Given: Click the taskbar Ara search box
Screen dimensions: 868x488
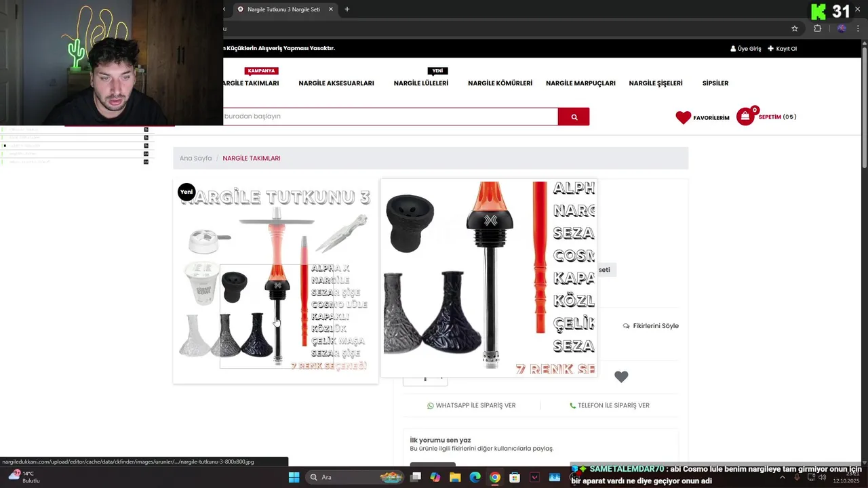Looking at the screenshot, I should [355, 477].
